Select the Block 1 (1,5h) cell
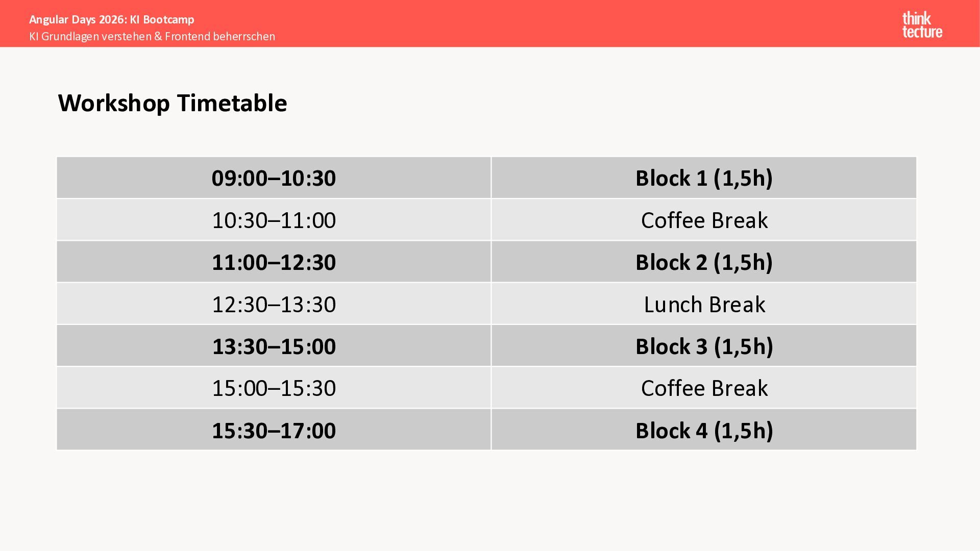Screen dimensions: 980x551 (x=704, y=178)
